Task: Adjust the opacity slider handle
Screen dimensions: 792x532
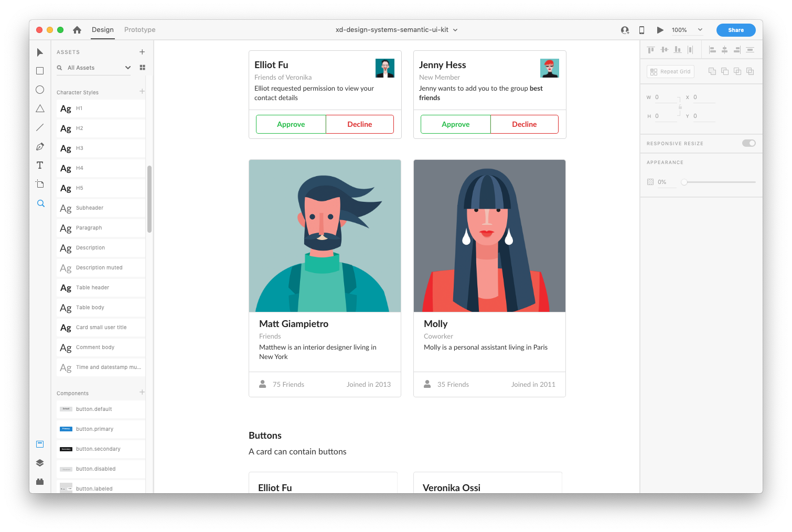Action: [x=684, y=182]
